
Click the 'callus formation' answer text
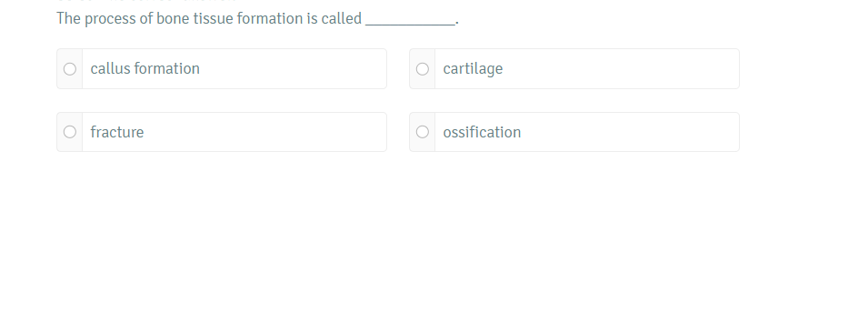pyautogui.click(x=145, y=68)
